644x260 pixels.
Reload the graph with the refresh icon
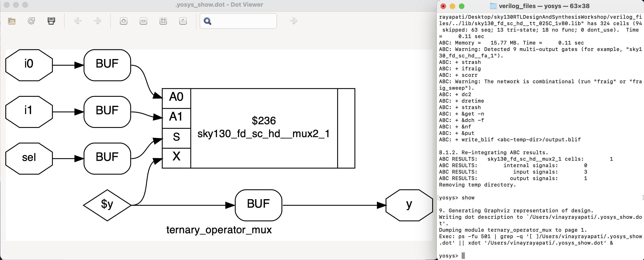click(x=31, y=21)
